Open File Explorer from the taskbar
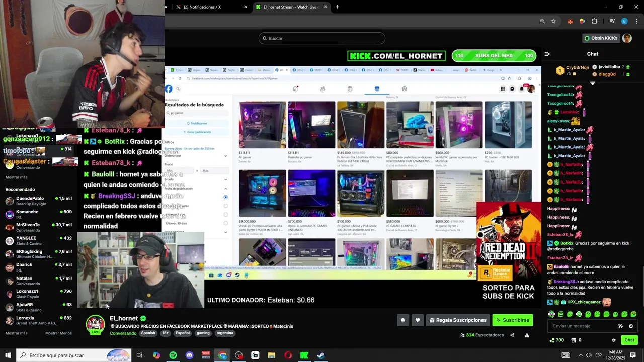644x362 pixels. click(x=271, y=355)
